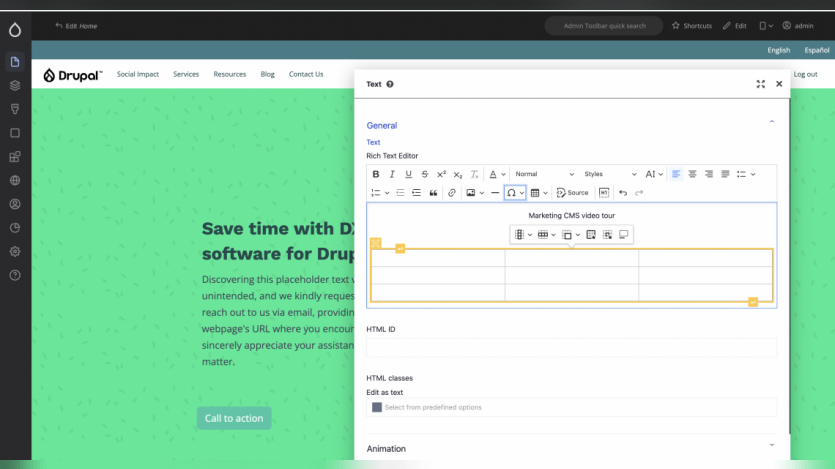
Task: Center align text
Action: 692,174
